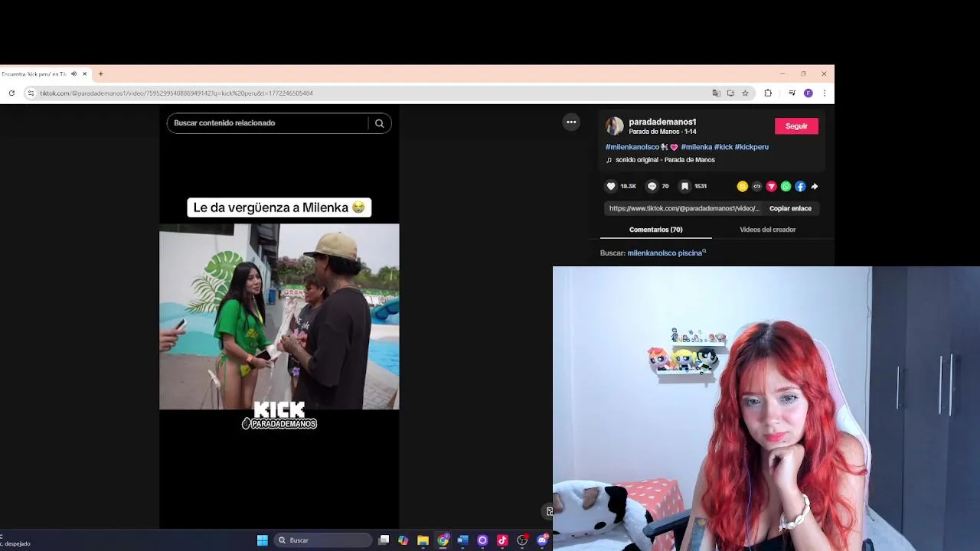
Task: Open Task View on the taskbar
Action: (384, 540)
